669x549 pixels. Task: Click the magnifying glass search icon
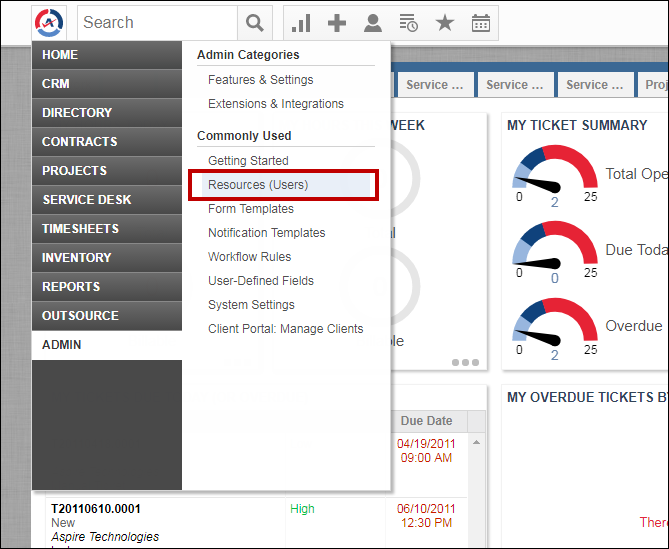click(x=255, y=23)
